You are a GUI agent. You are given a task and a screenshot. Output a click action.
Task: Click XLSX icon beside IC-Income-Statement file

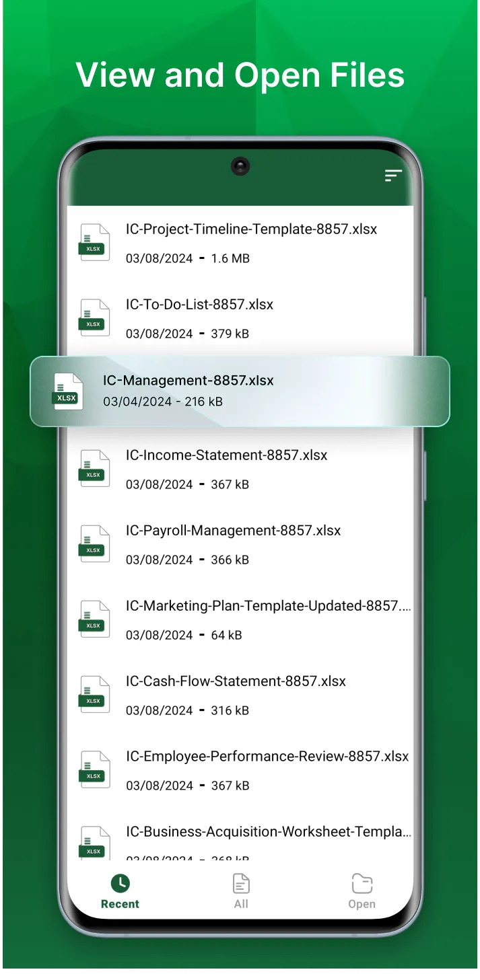[x=94, y=469]
